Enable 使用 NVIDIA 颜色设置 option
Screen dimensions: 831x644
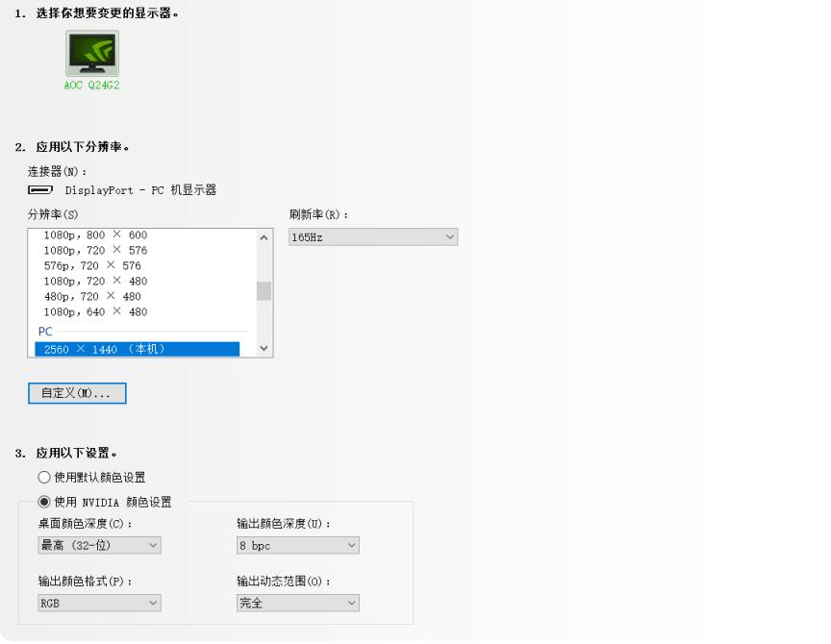click(x=42, y=499)
